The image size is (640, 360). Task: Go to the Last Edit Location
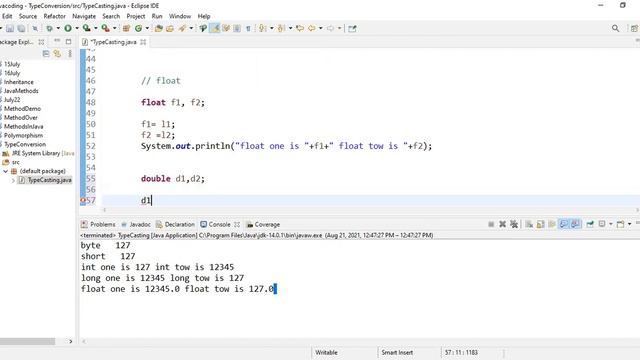(300, 29)
